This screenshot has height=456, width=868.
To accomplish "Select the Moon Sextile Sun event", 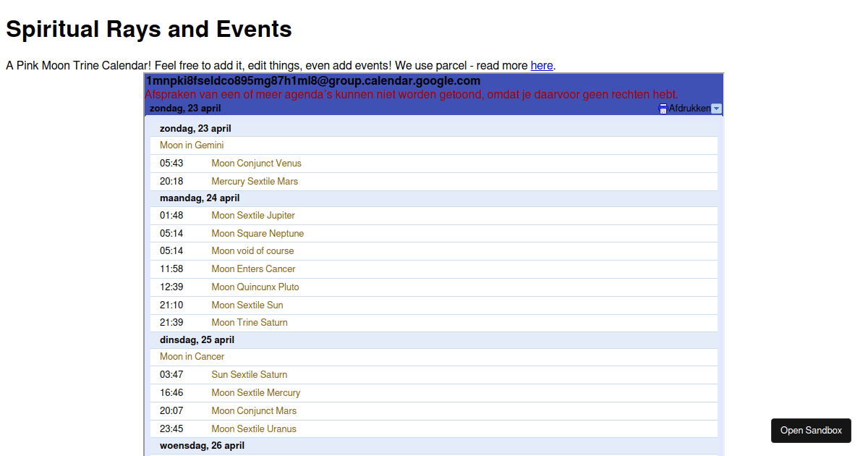I will click(x=247, y=305).
